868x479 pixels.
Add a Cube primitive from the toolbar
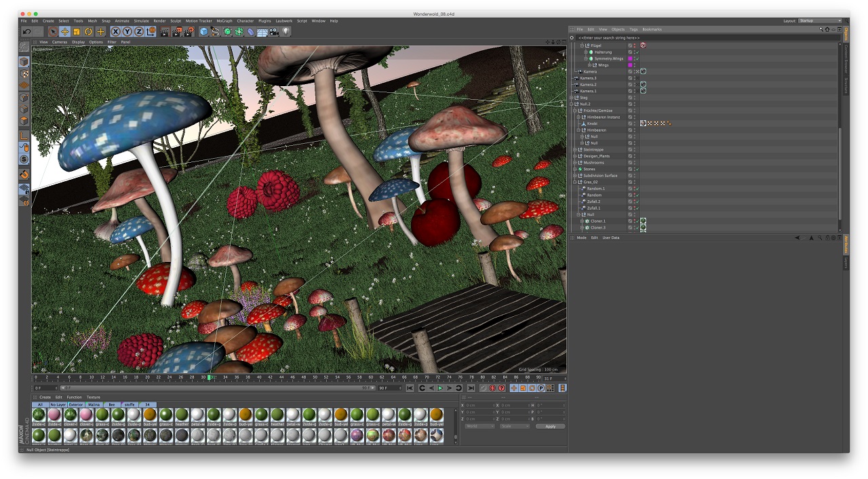click(203, 31)
